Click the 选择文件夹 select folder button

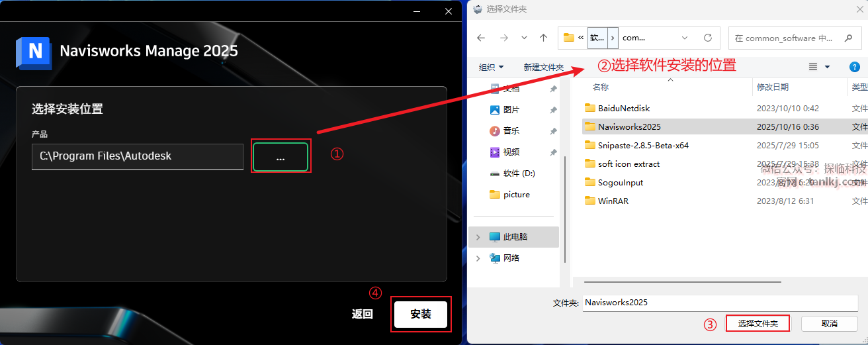point(758,323)
